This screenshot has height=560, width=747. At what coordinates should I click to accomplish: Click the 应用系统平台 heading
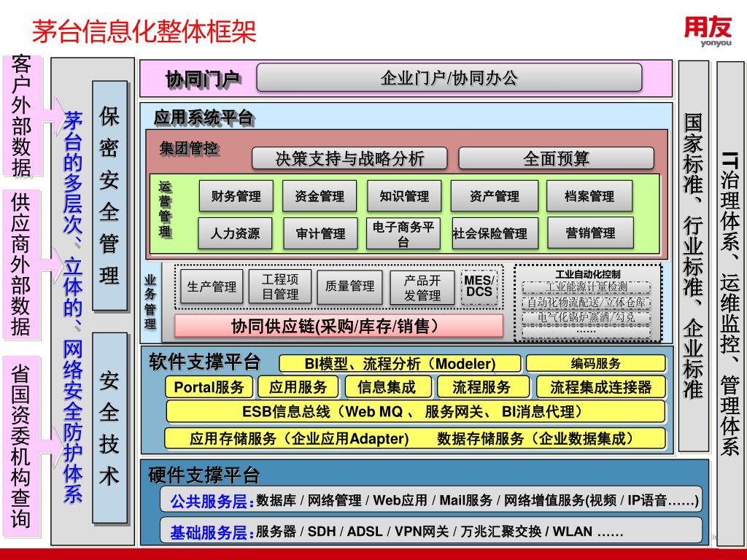(204, 117)
